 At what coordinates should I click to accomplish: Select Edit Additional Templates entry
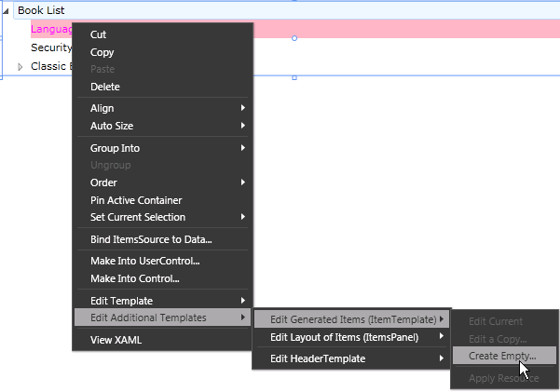(148, 318)
